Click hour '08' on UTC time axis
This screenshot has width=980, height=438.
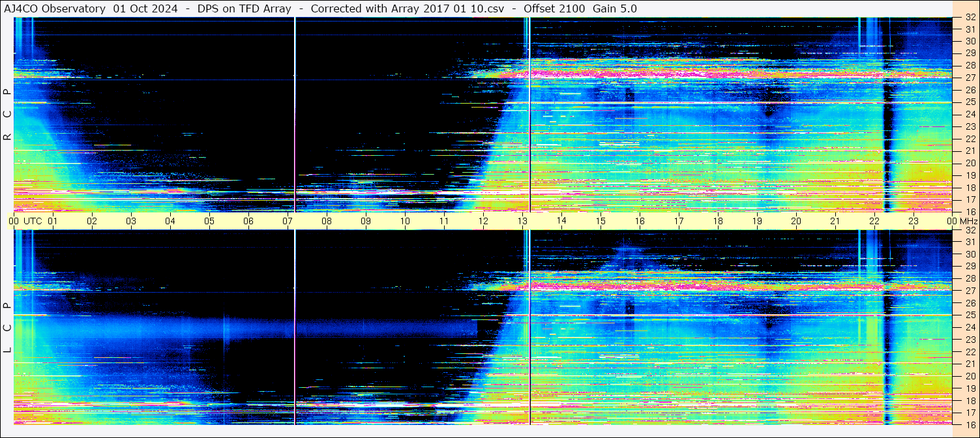click(327, 221)
